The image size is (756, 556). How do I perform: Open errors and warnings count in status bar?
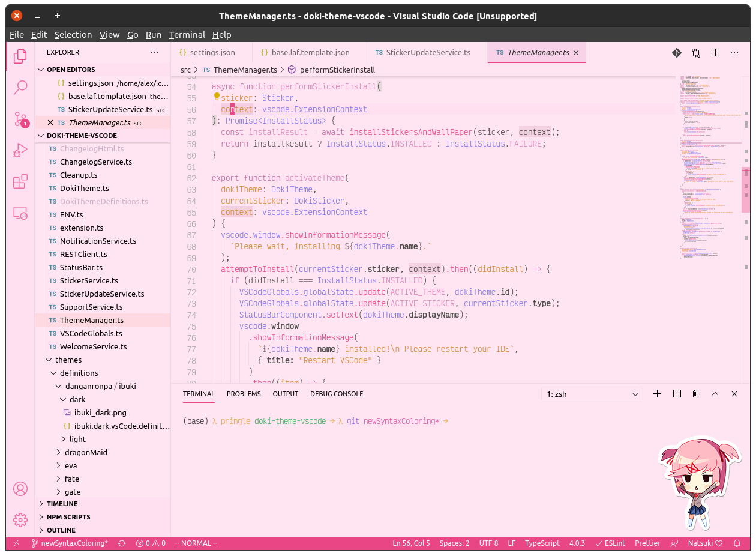(151, 543)
